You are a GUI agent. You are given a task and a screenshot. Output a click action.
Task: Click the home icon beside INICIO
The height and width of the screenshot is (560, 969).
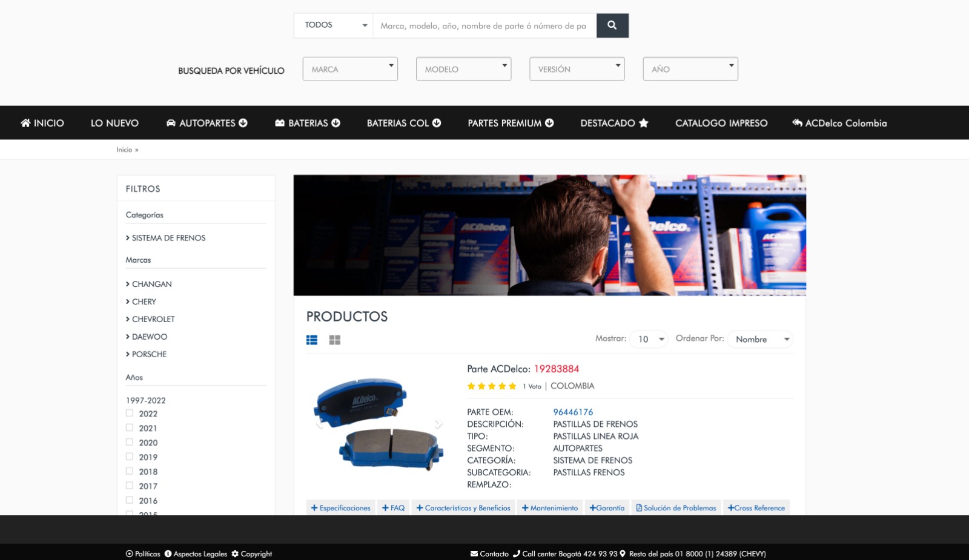coord(25,123)
